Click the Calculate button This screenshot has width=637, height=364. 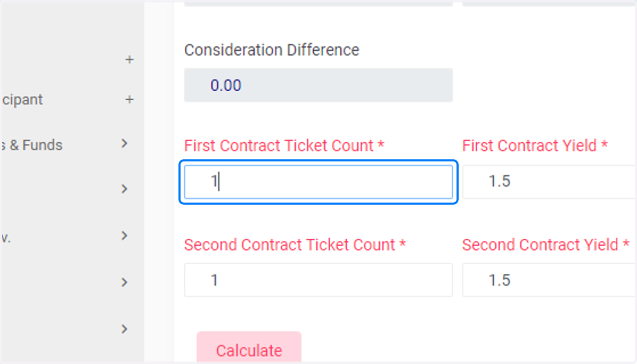click(249, 350)
